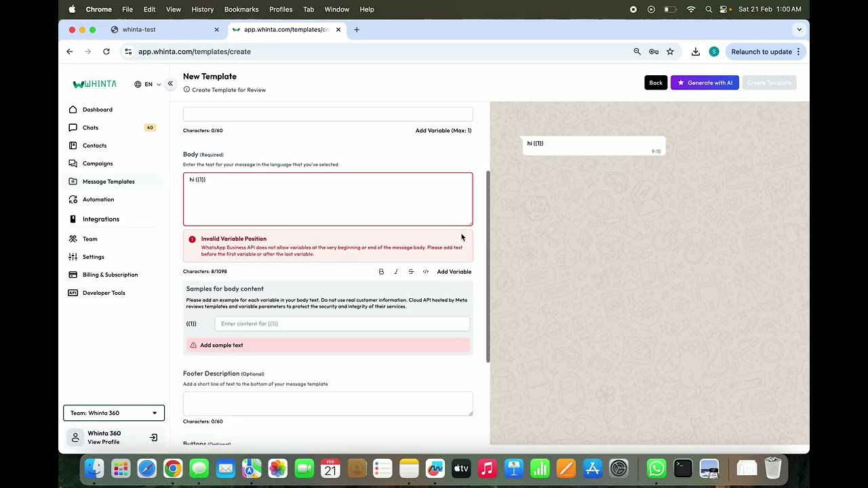Click the message preview bubble
The image size is (868, 488).
tap(593, 146)
